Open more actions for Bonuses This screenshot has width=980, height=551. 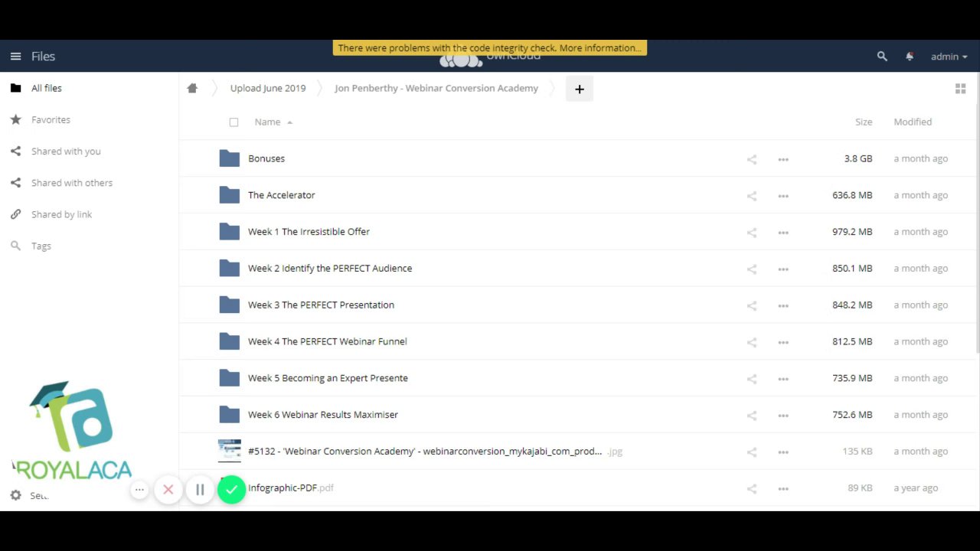783,159
